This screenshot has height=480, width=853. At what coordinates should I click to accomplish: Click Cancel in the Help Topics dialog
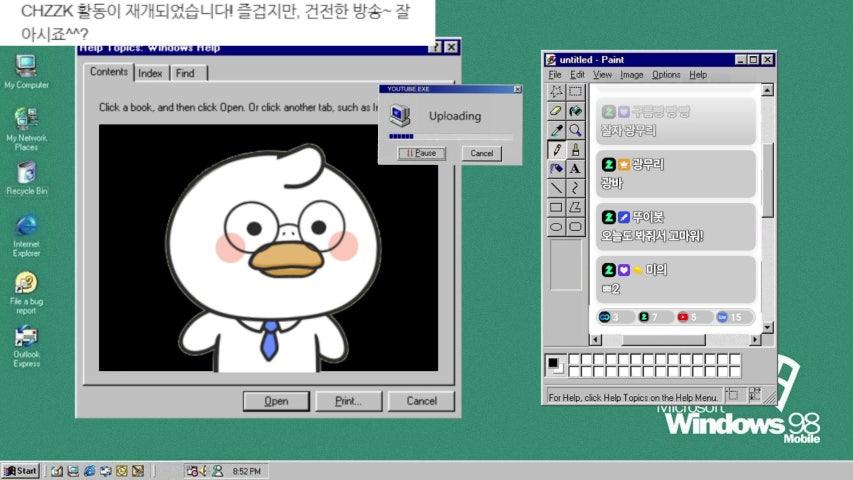tap(422, 401)
